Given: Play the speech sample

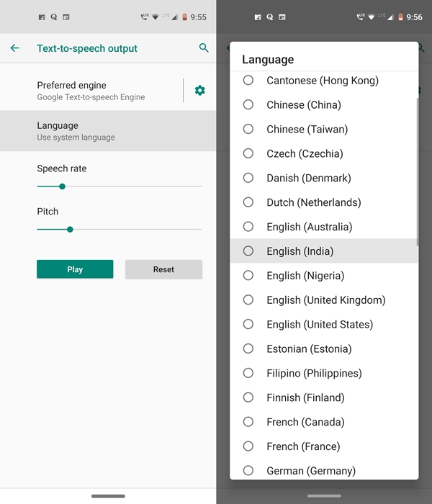Looking at the screenshot, I should point(75,269).
